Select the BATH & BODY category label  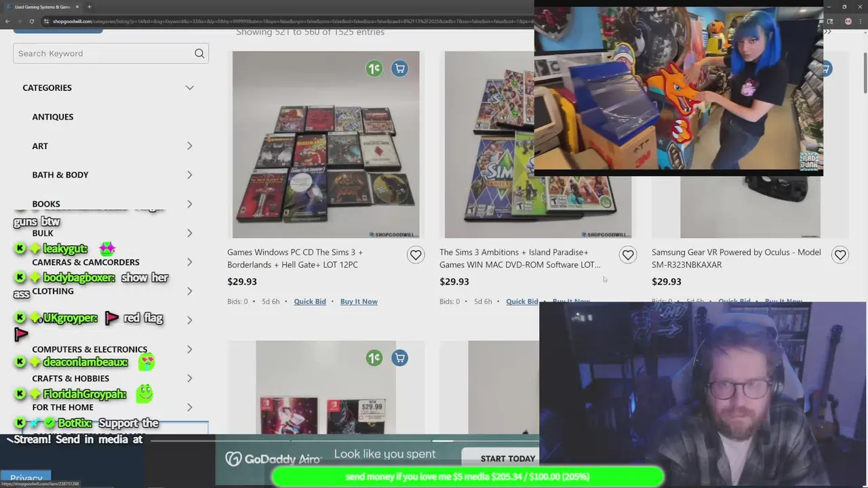point(60,175)
